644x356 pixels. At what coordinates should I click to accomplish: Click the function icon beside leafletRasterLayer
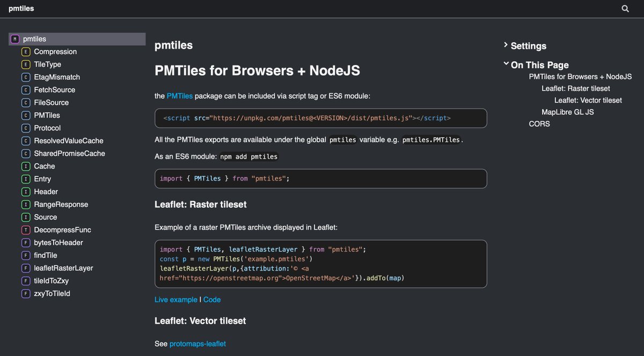[x=26, y=268]
